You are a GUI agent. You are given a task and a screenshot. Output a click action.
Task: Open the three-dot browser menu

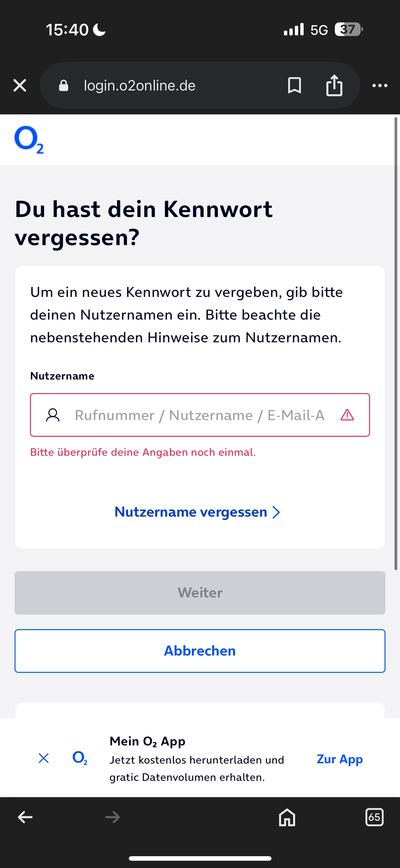(x=380, y=85)
